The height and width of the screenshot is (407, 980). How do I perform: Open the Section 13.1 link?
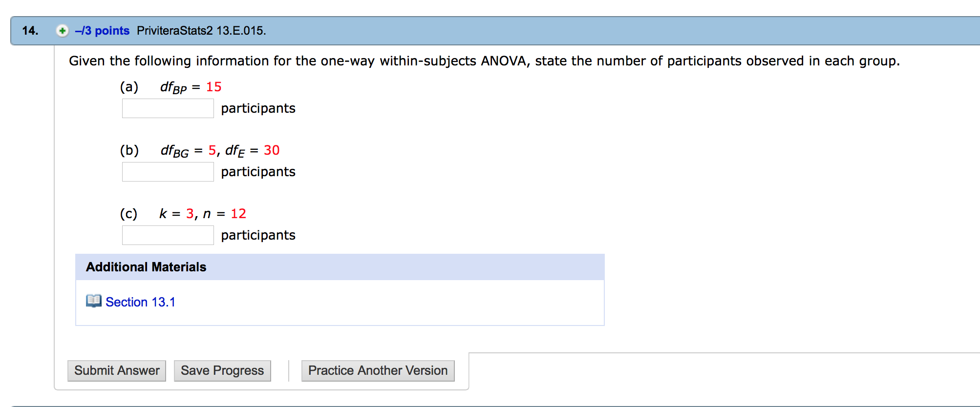[140, 302]
